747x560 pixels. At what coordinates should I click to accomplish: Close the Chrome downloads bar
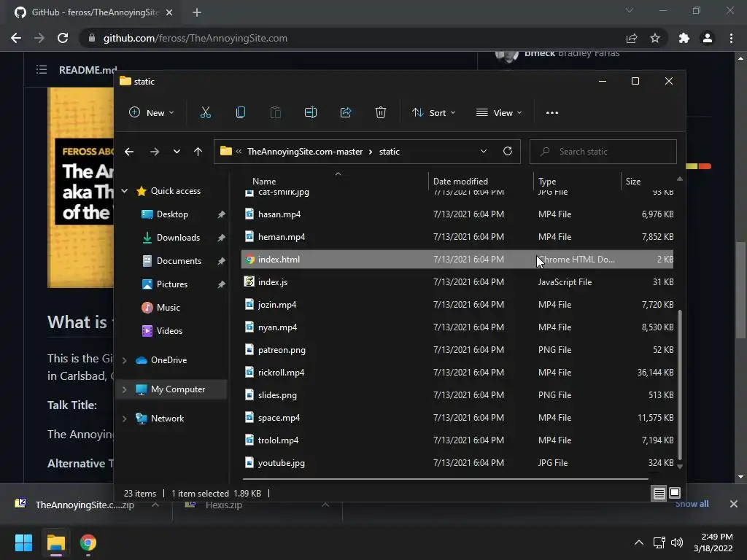(734, 504)
